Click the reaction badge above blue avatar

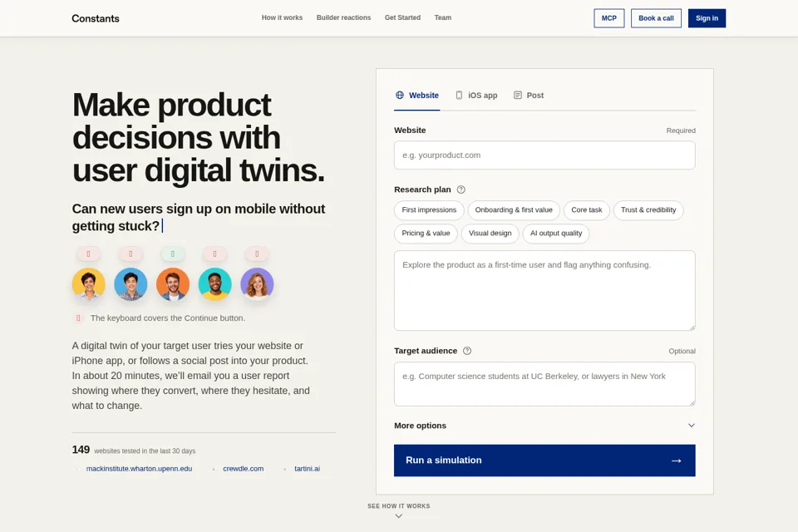tap(131, 254)
